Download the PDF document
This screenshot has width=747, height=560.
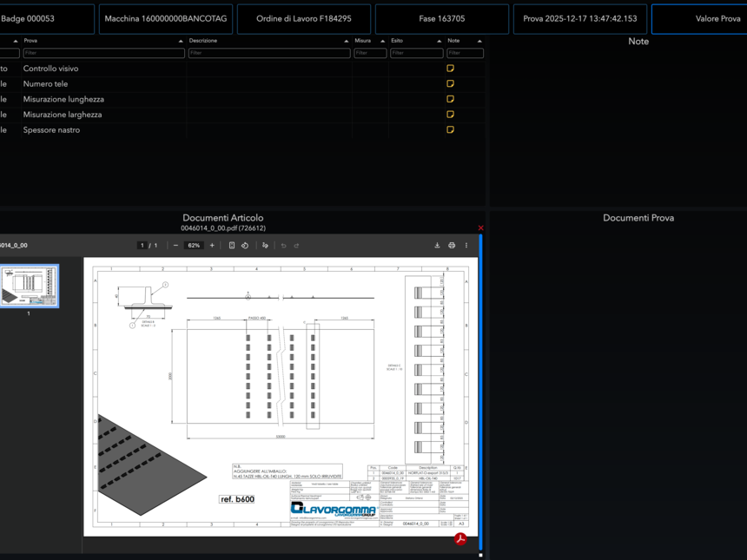point(437,246)
